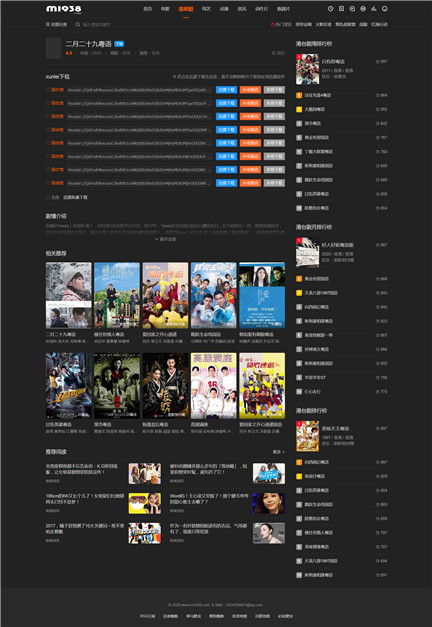The image size is (432, 627).
Task: Click the search magnifier icon
Action: pyautogui.click(x=78, y=24)
